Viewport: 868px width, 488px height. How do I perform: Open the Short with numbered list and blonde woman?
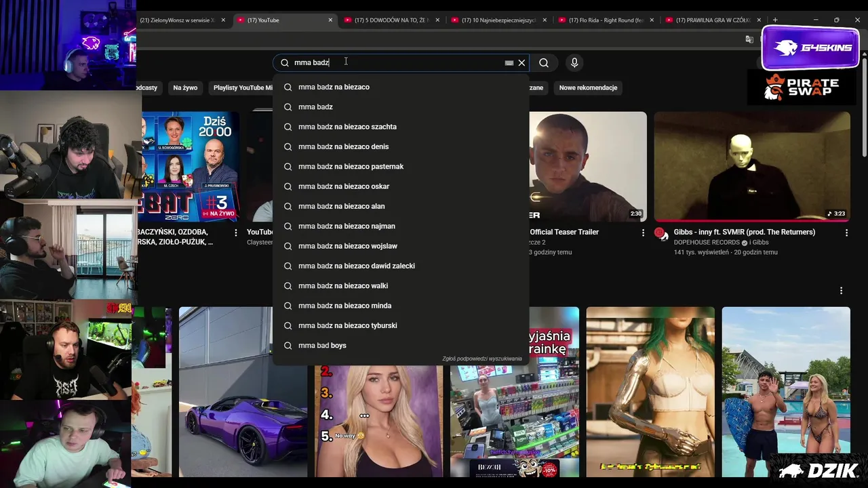(378, 420)
